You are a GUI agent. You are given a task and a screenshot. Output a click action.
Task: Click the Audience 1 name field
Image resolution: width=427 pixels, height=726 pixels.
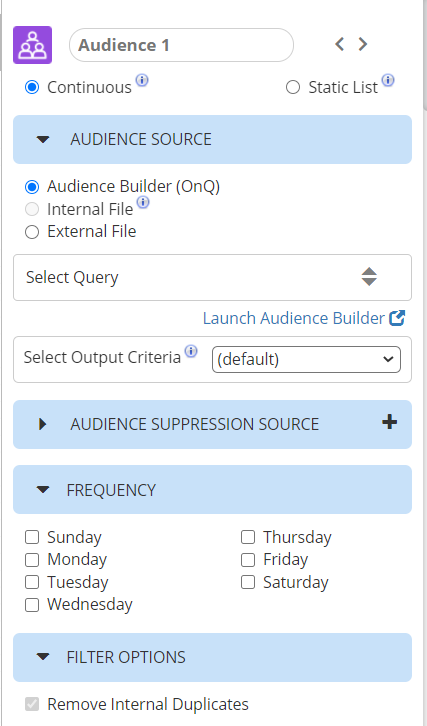pos(181,45)
